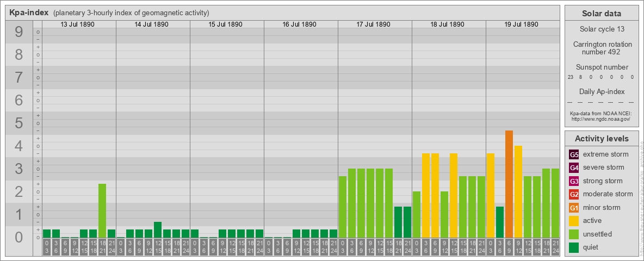
Task: Click the G5 extreme storm badge
Action: pos(574,154)
